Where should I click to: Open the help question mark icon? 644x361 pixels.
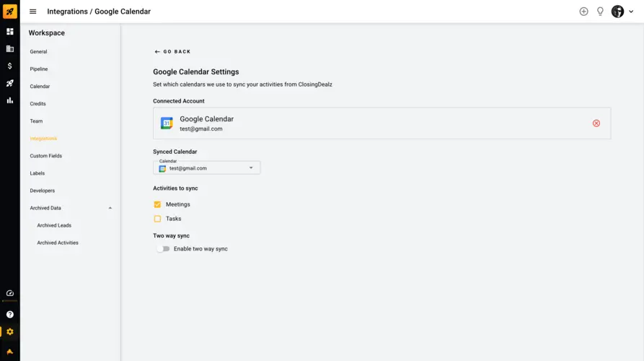(10, 315)
